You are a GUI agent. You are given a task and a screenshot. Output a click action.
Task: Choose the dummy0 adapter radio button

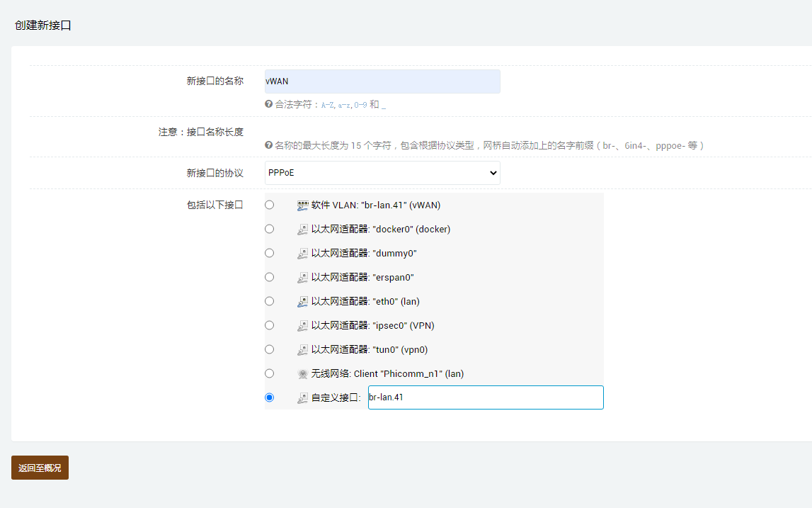point(269,253)
